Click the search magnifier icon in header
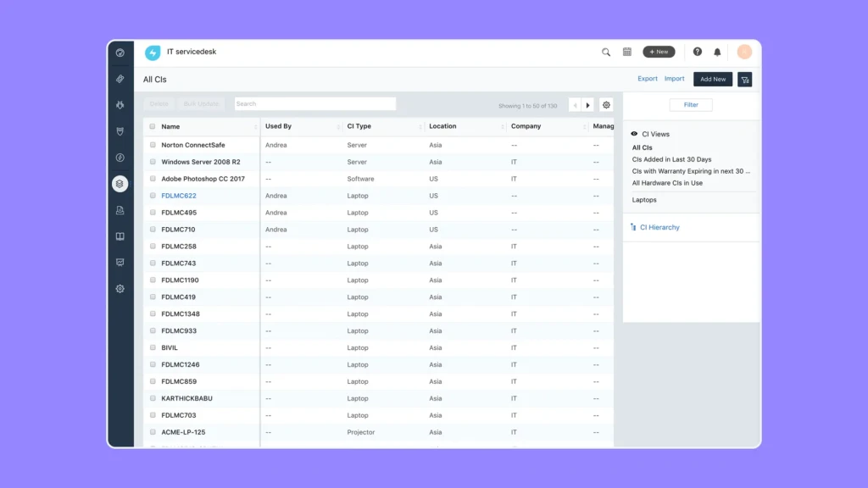 point(606,52)
